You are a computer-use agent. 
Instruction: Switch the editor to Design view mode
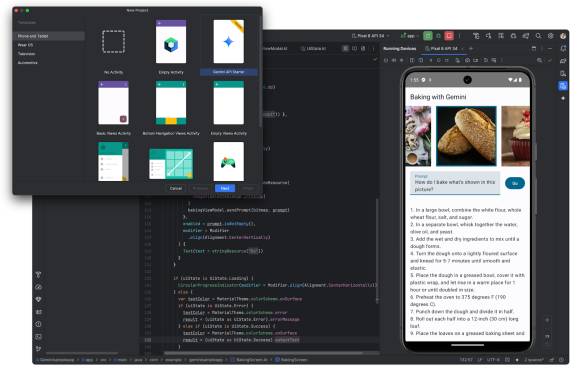coord(363,48)
